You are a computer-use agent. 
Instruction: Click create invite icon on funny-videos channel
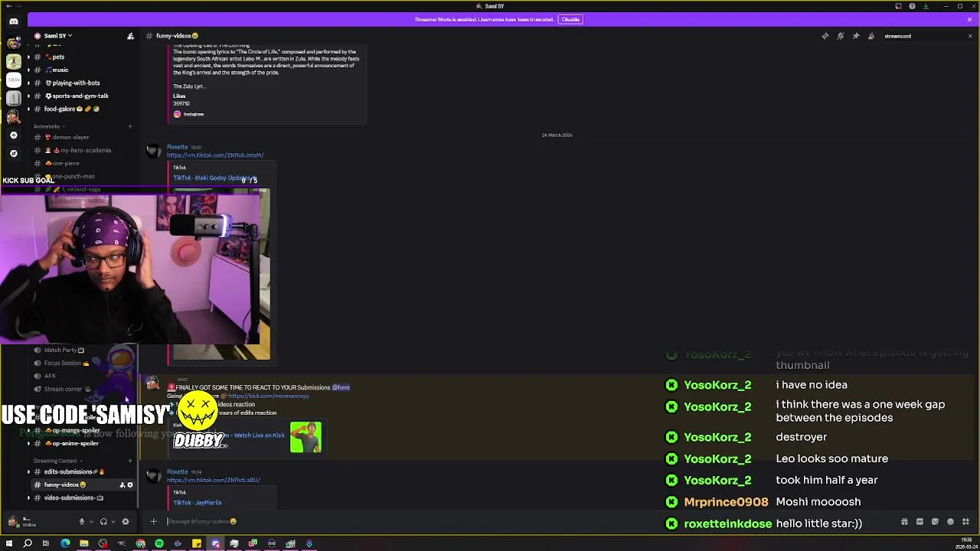click(122, 484)
